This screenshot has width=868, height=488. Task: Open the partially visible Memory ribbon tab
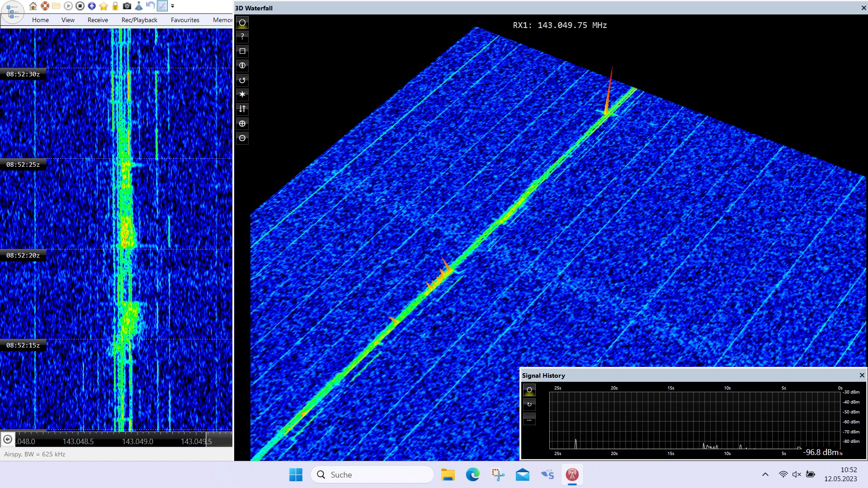(x=222, y=20)
